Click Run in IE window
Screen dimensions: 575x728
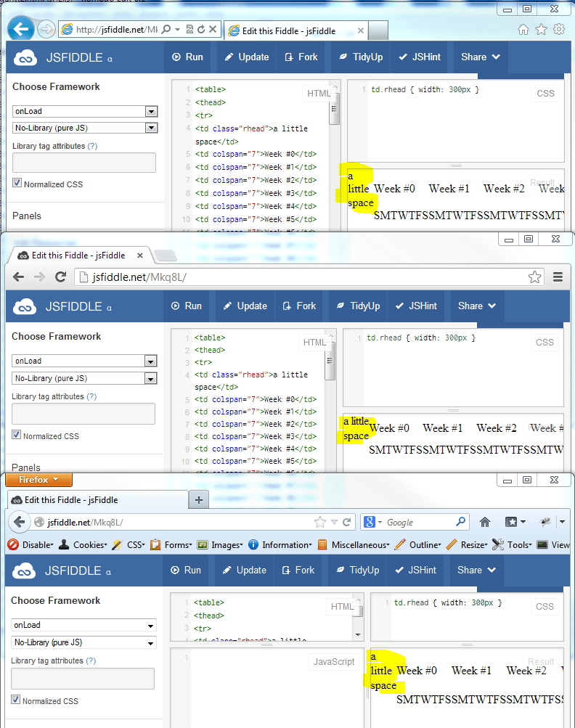point(187,57)
